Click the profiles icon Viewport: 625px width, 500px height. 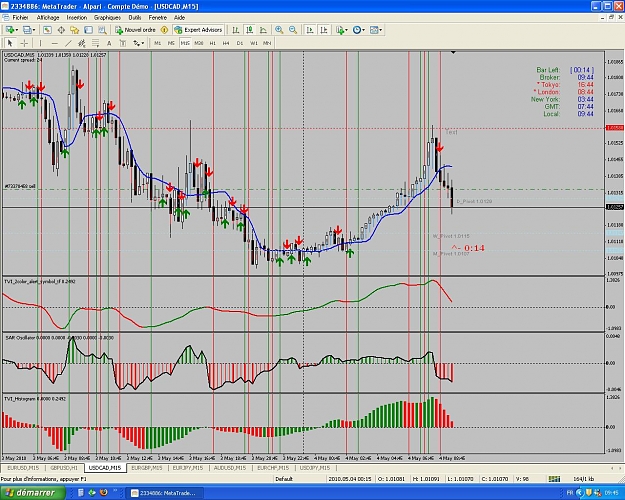27,30
